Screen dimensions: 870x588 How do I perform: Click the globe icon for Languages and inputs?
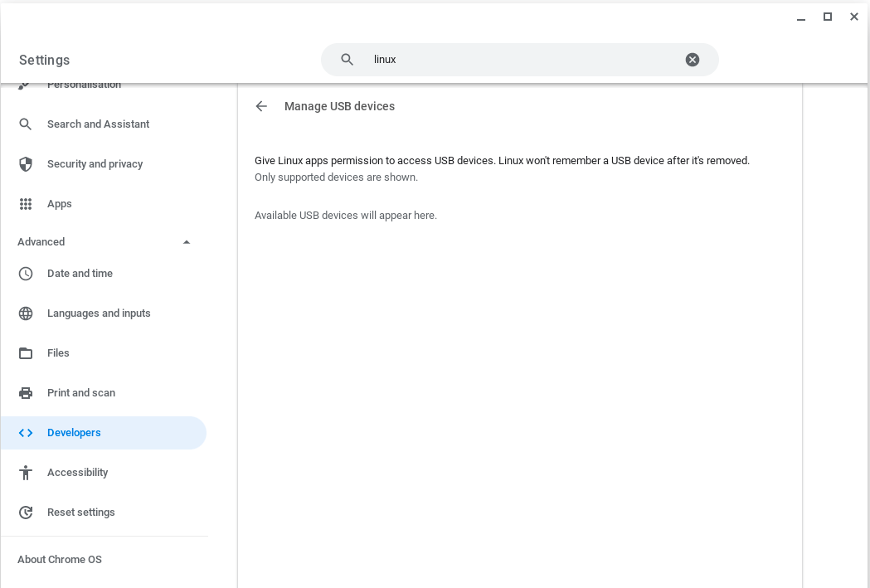[26, 313]
